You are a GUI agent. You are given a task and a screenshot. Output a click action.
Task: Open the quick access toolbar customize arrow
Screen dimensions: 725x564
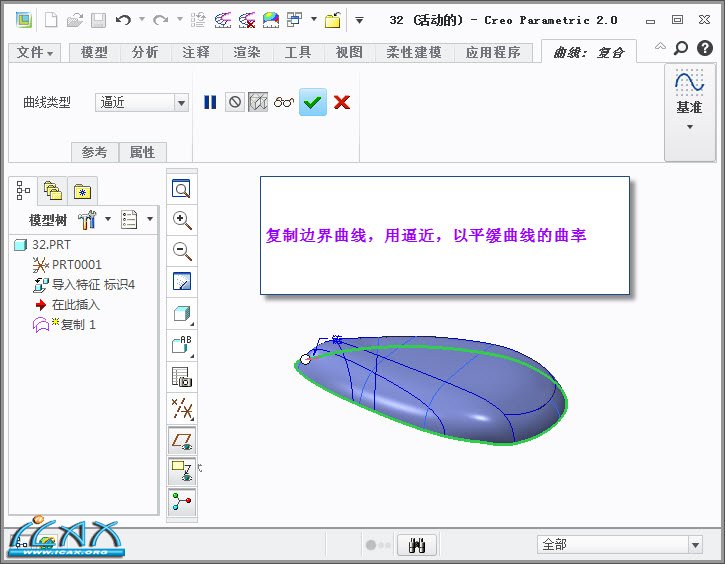pyautogui.click(x=359, y=20)
